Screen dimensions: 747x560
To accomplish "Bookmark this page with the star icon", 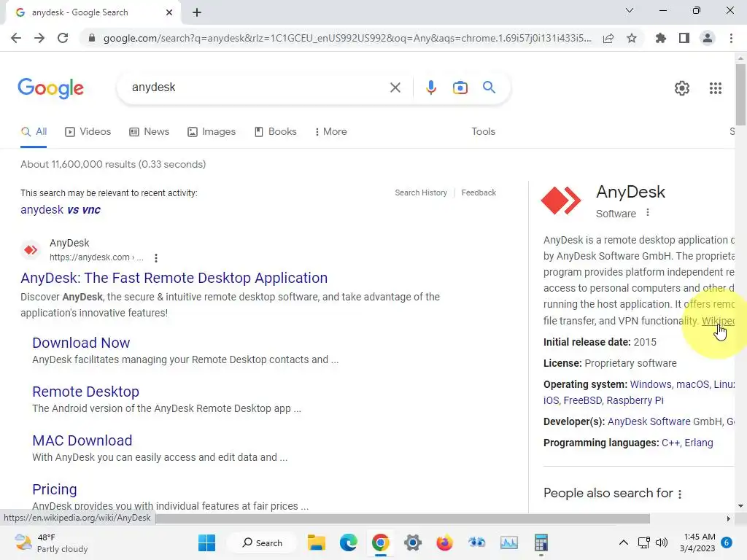I will (x=632, y=38).
